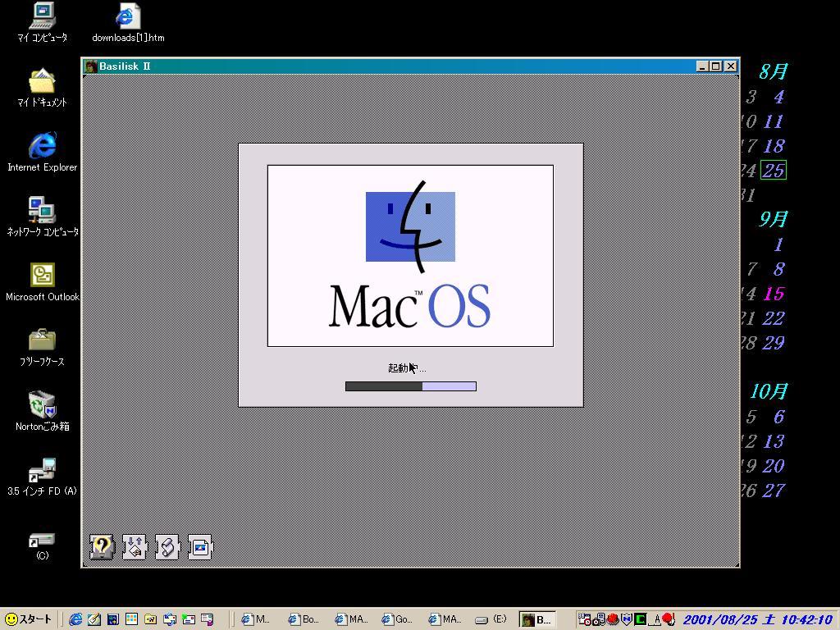840x630 pixels.
Task: Click the up-down arrows extension icon
Action: pyautogui.click(x=135, y=547)
